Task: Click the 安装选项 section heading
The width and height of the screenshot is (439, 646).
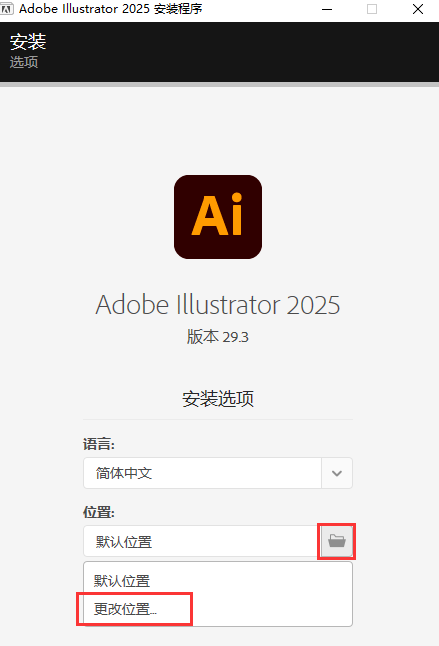Action: 218,399
